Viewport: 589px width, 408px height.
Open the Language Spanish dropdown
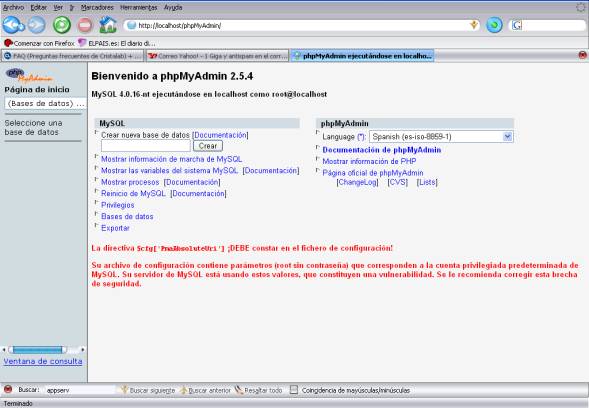441,137
